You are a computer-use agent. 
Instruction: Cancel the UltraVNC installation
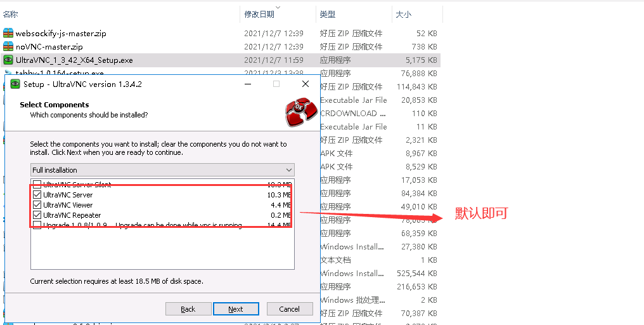pos(290,309)
